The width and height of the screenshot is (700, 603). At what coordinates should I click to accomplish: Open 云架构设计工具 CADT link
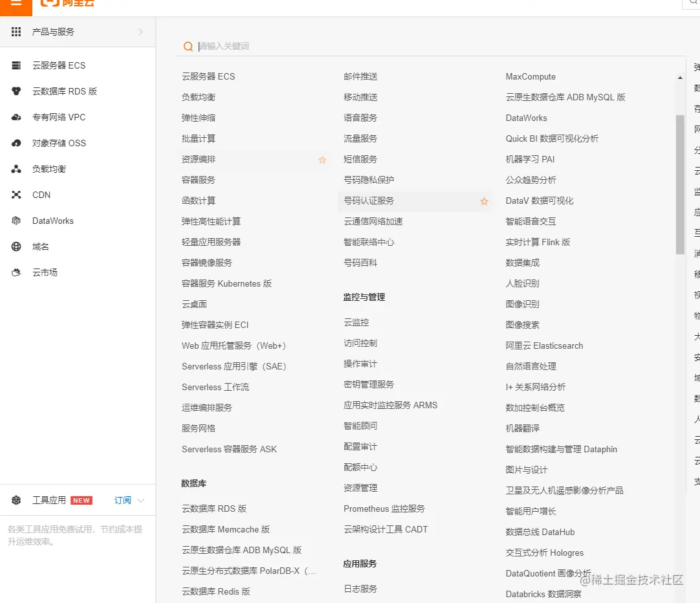point(386,529)
